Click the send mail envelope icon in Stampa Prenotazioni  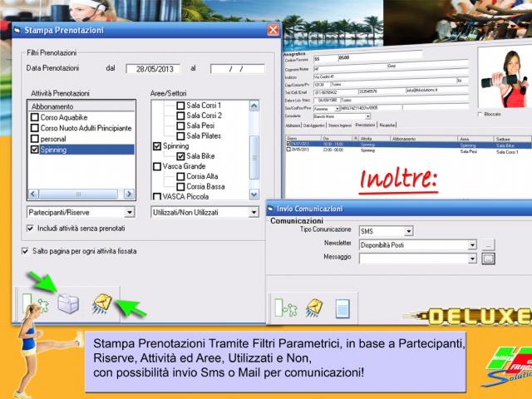(x=103, y=305)
